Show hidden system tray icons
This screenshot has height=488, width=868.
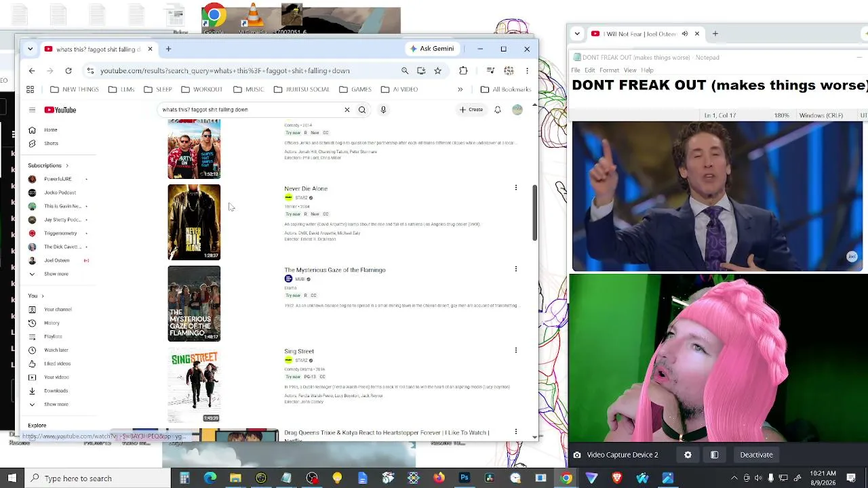[734, 479]
